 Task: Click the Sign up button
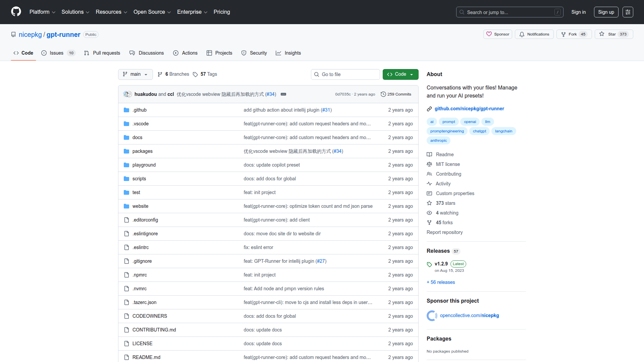[x=606, y=12]
